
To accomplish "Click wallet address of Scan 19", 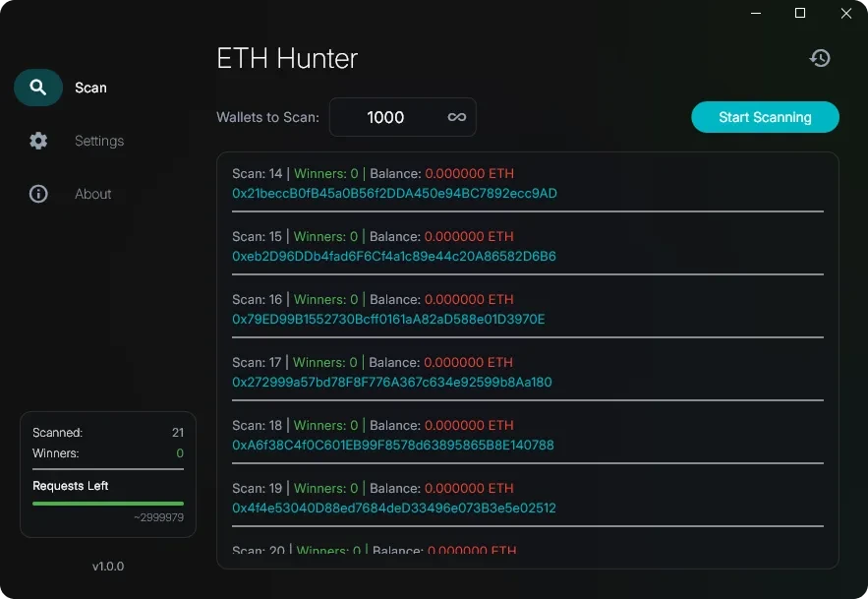I will (394, 509).
